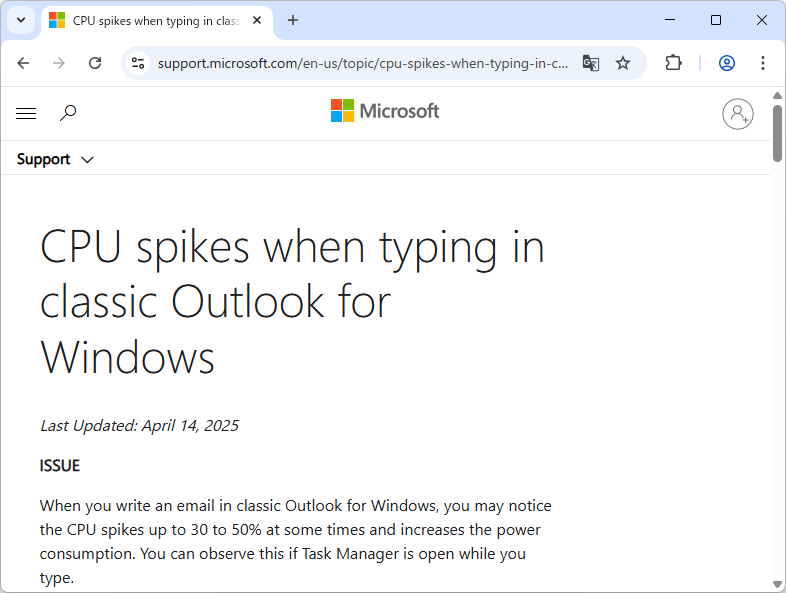
Task: View site information icon in address bar
Action: 138,63
